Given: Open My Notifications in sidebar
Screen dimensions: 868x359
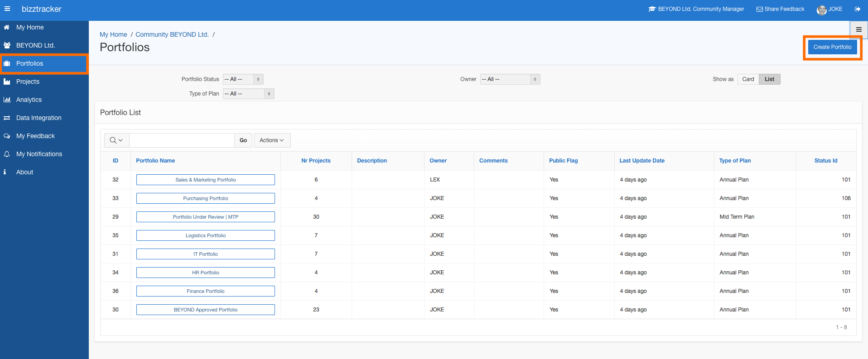Looking at the screenshot, I should (44, 154).
